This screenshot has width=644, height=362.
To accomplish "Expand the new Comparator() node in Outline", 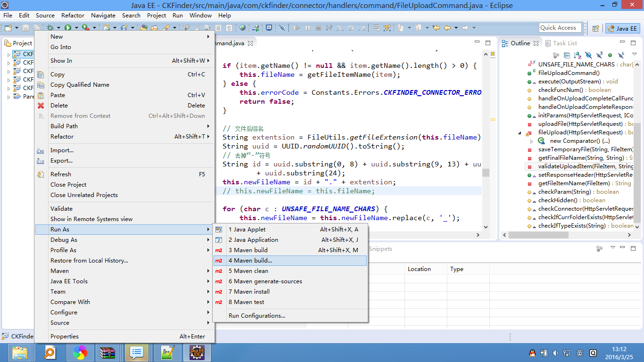I will coord(531,141).
